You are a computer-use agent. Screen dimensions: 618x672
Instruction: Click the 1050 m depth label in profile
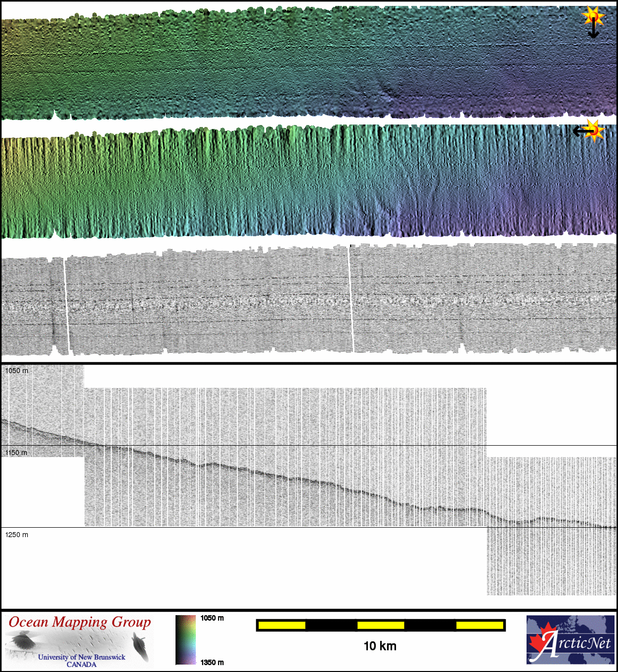point(17,371)
